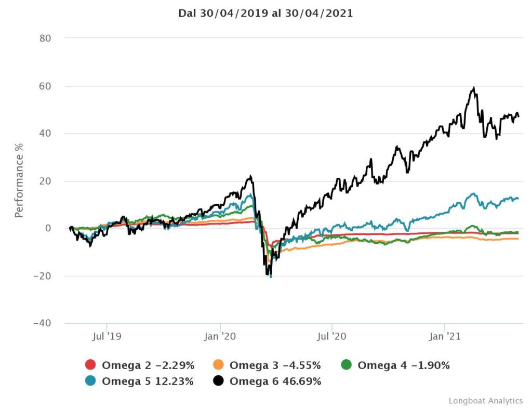Toggle the Omega 6 46.69% legend text
The image size is (532, 408).
275,381
